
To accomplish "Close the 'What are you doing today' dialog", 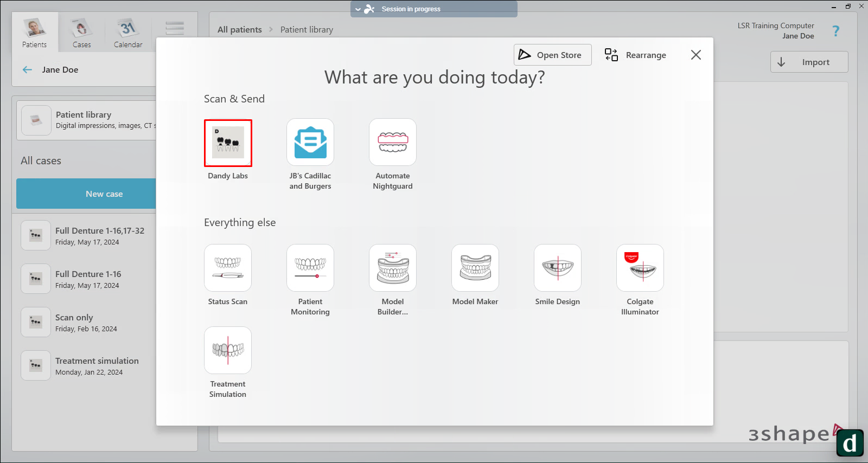I will tap(696, 55).
